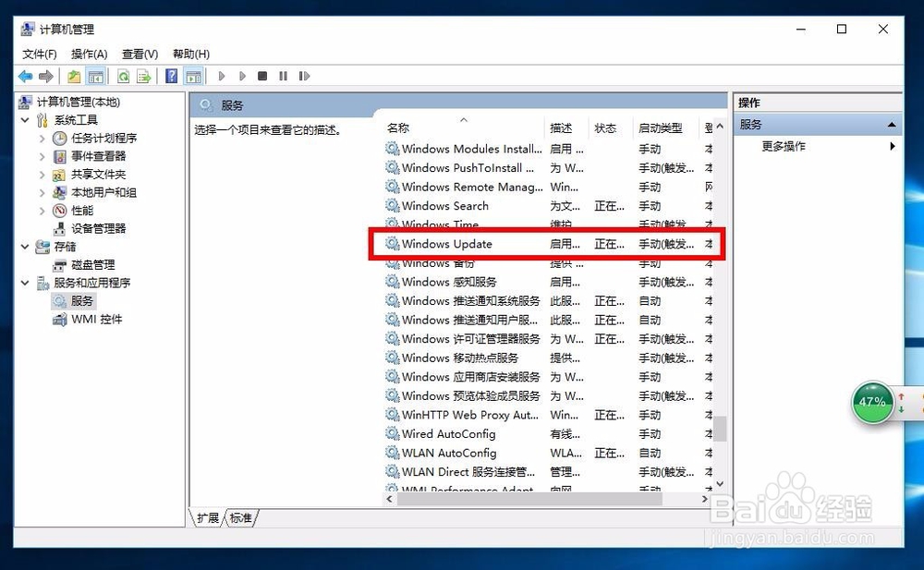The height and width of the screenshot is (570, 924).
Task: Collapse the 系统工具 tree node
Action: pyautogui.click(x=25, y=120)
